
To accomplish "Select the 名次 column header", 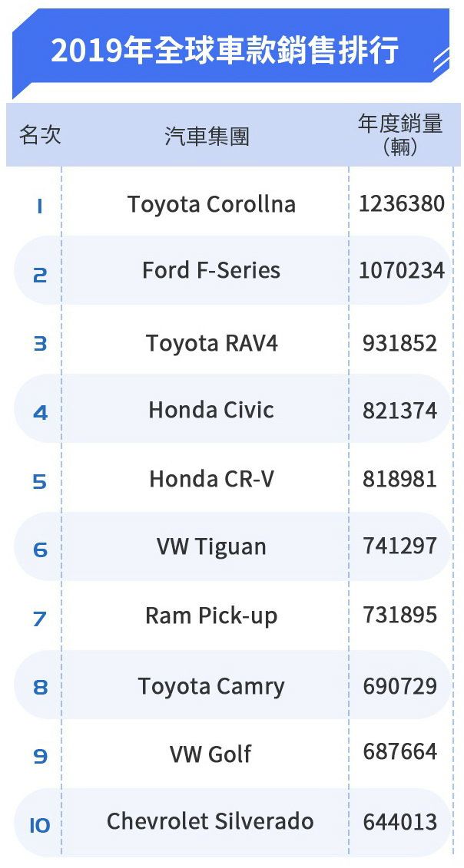I will click(x=40, y=135).
